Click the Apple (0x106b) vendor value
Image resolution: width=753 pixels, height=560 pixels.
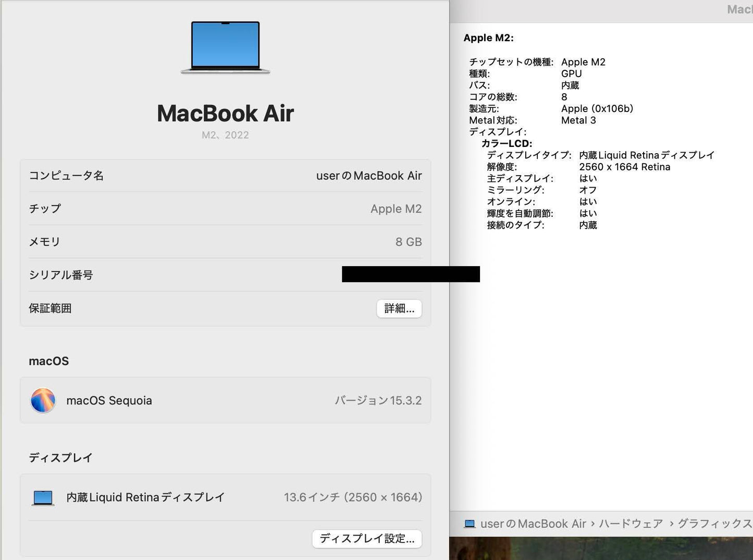coord(597,109)
